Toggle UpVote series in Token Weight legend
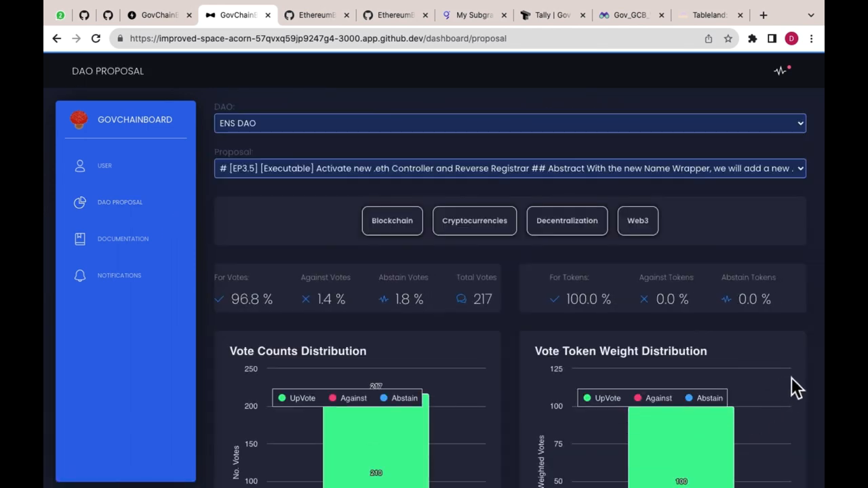The width and height of the screenshot is (868, 488). point(601,398)
